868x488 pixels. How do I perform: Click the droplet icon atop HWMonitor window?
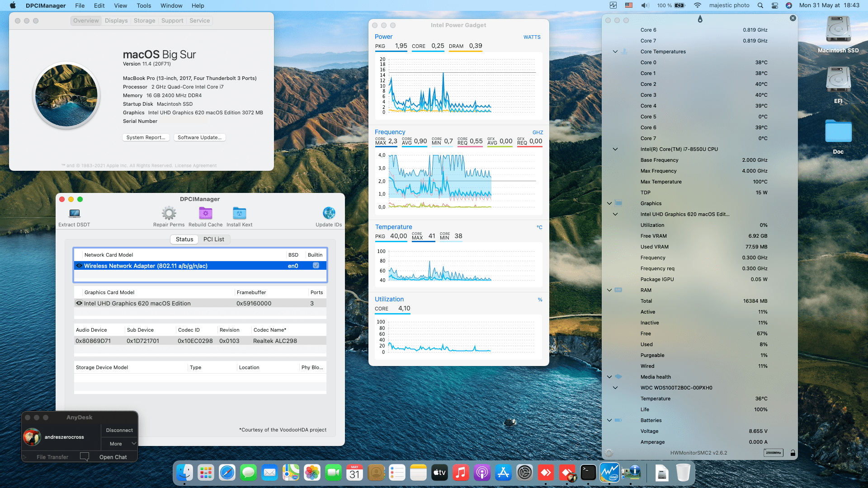700,19
